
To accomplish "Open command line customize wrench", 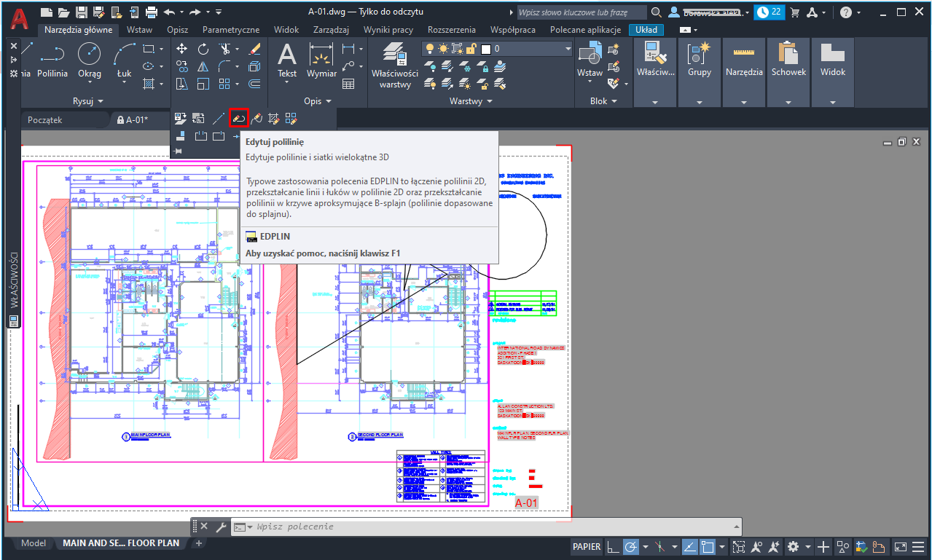I will (x=221, y=527).
